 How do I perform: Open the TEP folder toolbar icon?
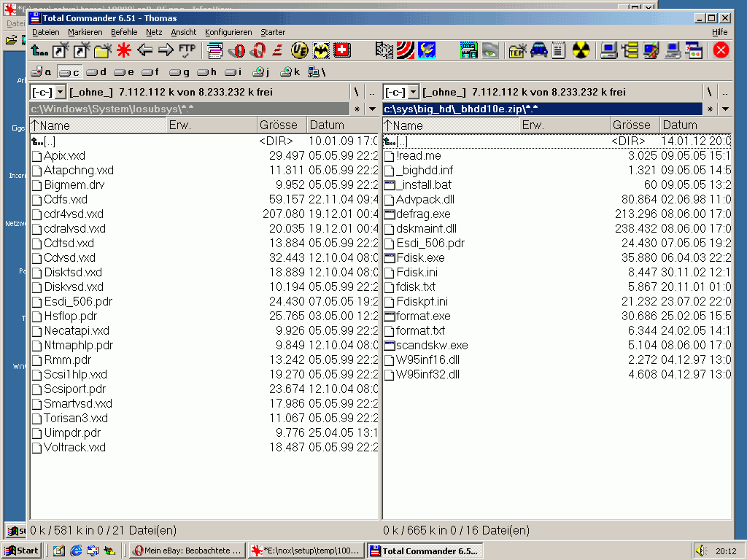pyautogui.click(x=517, y=50)
